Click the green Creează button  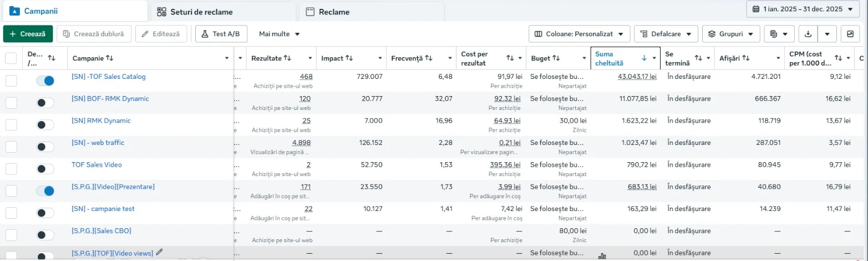(x=28, y=34)
